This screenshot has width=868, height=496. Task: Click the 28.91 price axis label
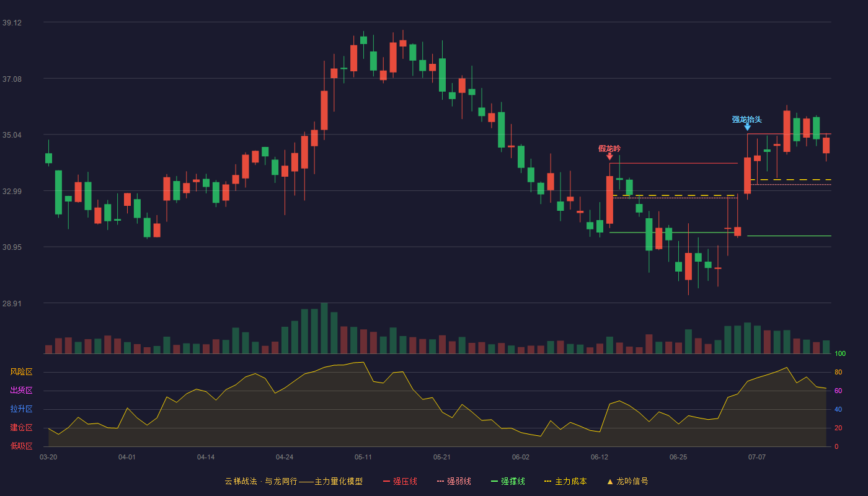click(x=12, y=303)
